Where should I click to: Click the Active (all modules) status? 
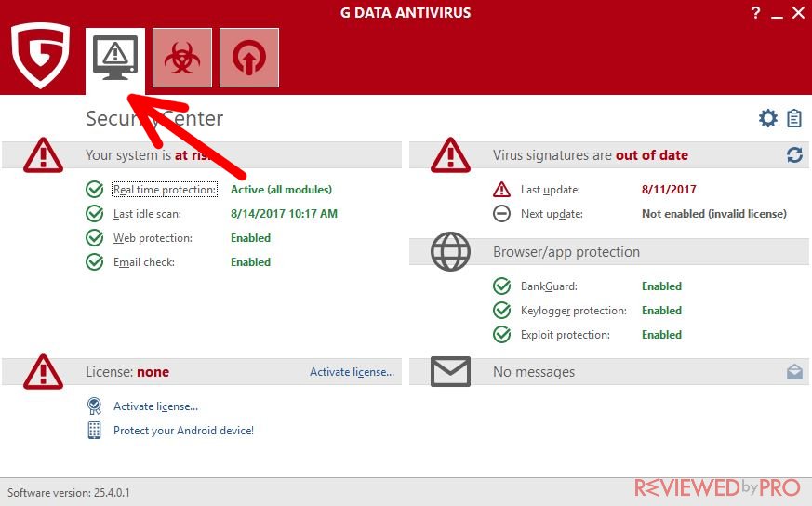pyautogui.click(x=281, y=190)
